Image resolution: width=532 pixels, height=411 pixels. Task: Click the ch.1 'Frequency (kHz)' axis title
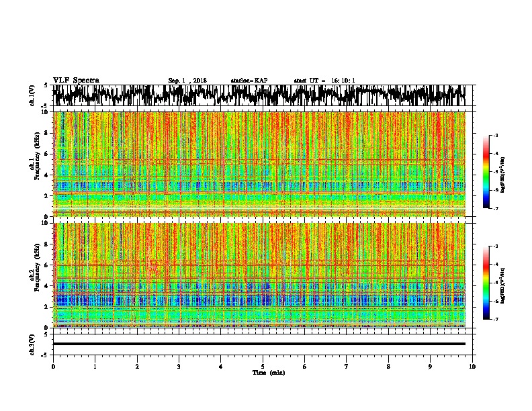[37, 156]
